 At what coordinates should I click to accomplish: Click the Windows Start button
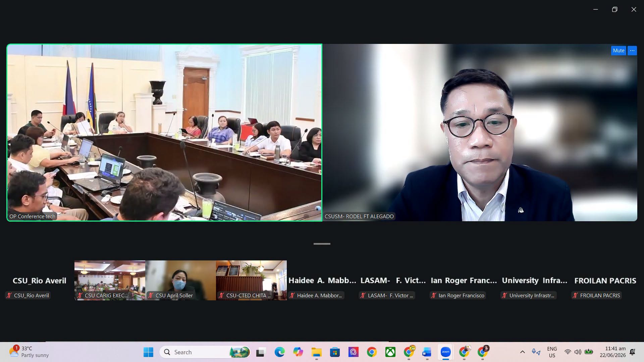148,352
